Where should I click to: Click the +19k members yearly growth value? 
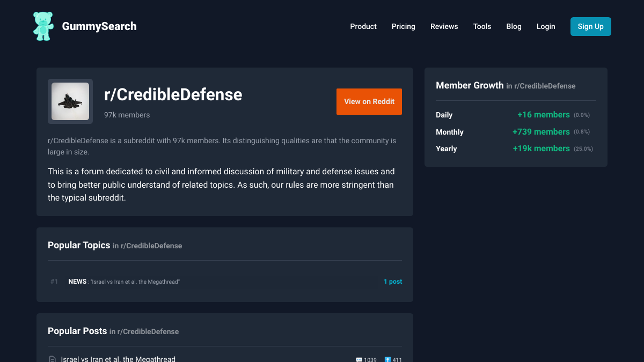(541, 149)
